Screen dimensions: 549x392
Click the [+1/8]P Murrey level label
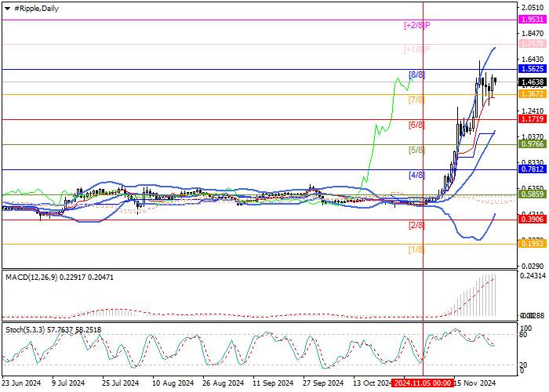click(x=416, y=49)
